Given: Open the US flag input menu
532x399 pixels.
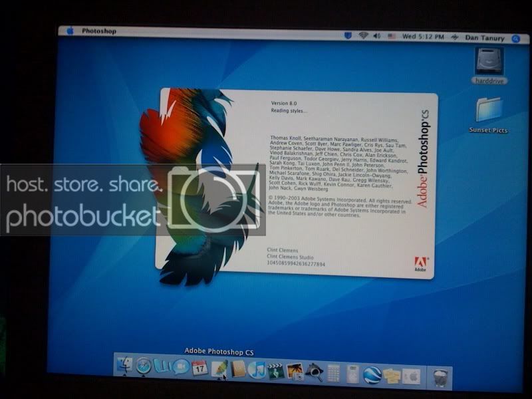Looking at the screenshot, I should pos(392,36).
